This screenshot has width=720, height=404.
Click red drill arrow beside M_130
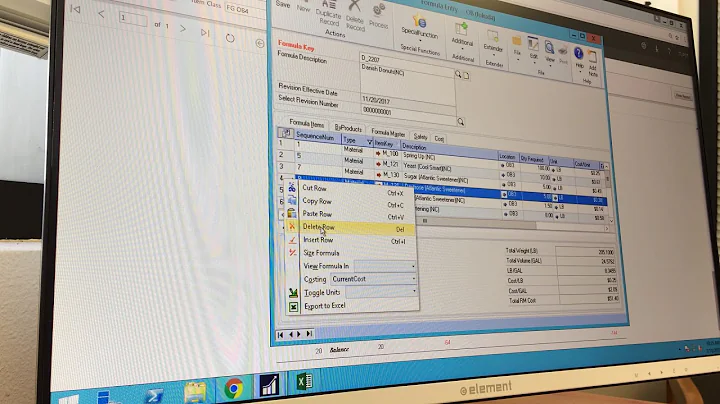(379, 175)
